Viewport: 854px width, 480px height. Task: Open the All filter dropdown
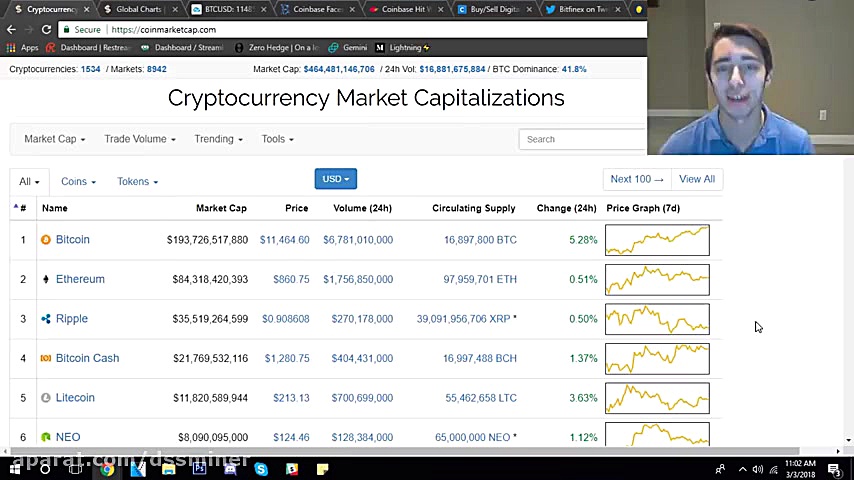coord(29,181)
